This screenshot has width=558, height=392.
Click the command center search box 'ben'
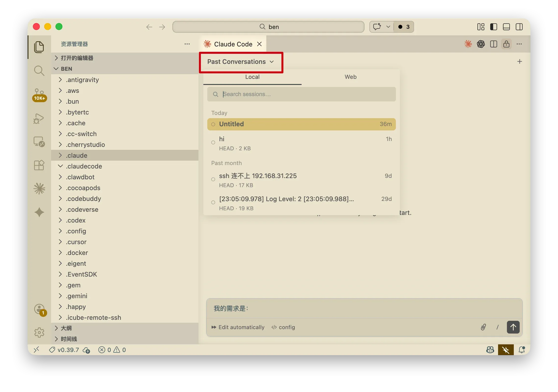pyautogui.click(x=268, y=27)
